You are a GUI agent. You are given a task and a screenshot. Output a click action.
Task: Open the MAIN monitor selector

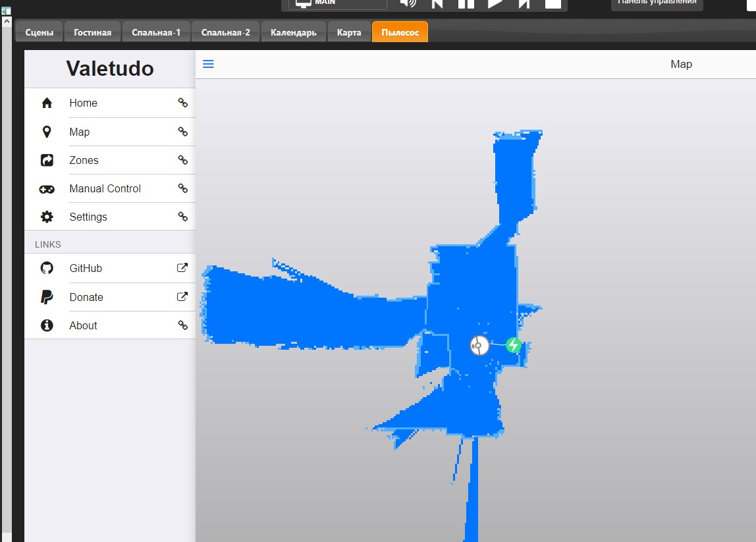tap(337, 4)
